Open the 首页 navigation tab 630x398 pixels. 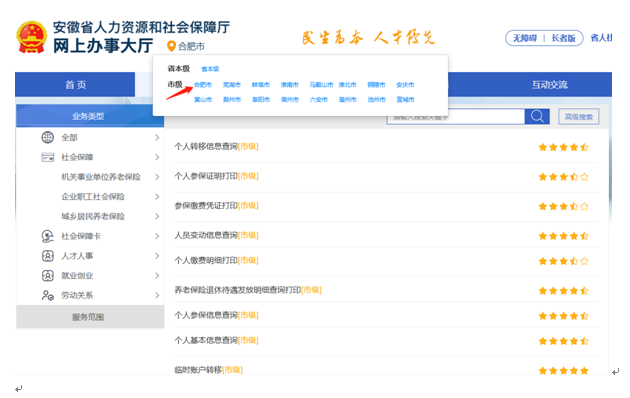[x=75, y=84]
